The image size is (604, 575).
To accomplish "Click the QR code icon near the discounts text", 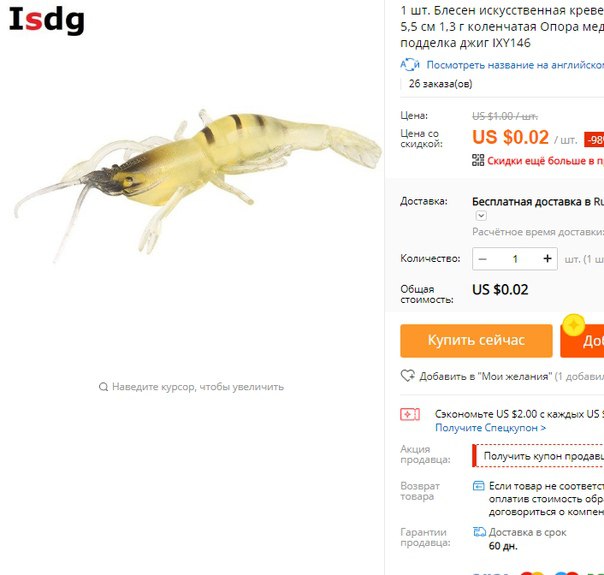I will [478, 160].
